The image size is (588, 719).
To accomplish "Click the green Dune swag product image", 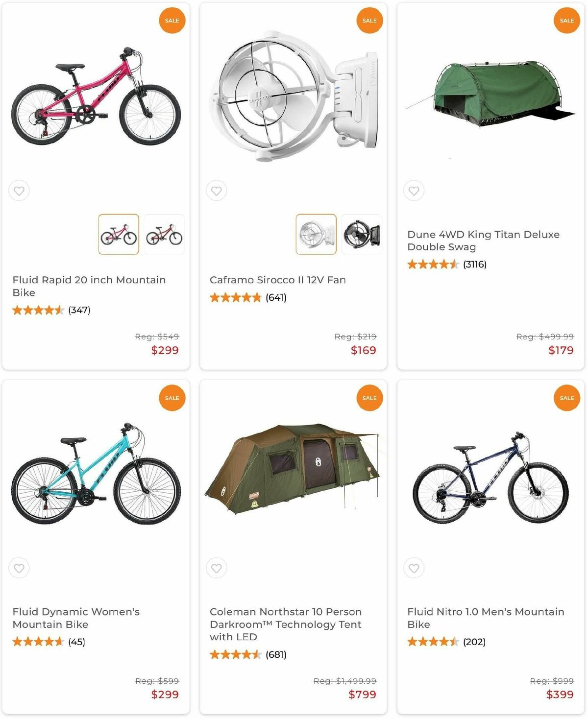I will 490,94.
